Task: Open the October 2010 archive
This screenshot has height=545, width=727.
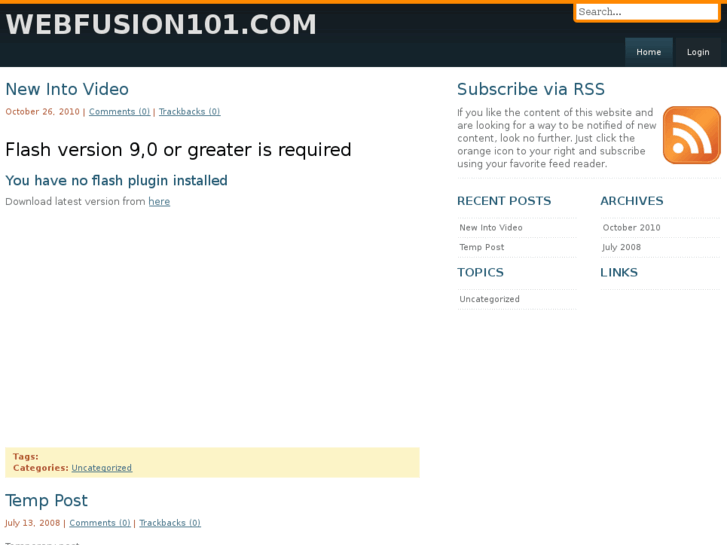Action: (631, 228)
